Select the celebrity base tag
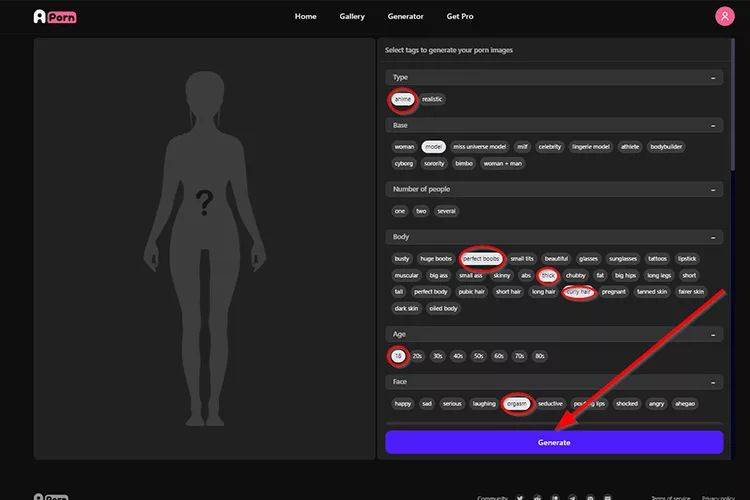Image resolution: width=750 pixels, height=500 pixels. point(550,147)
